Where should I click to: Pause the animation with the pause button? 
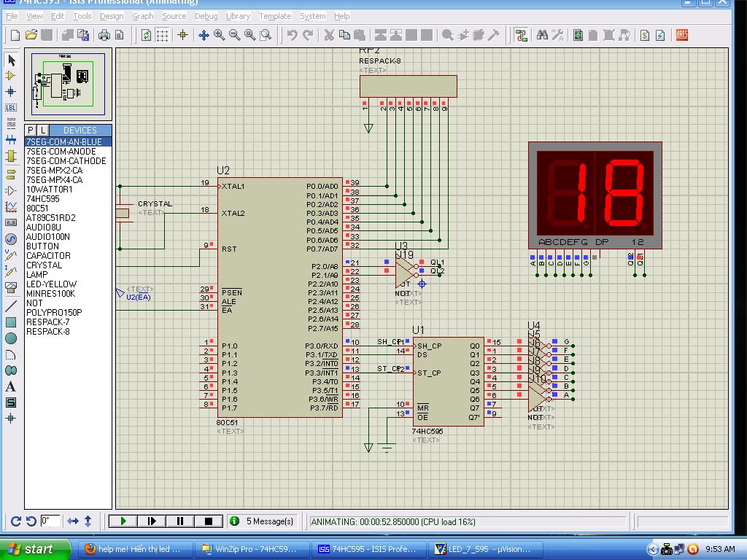[x=179, y=521]
